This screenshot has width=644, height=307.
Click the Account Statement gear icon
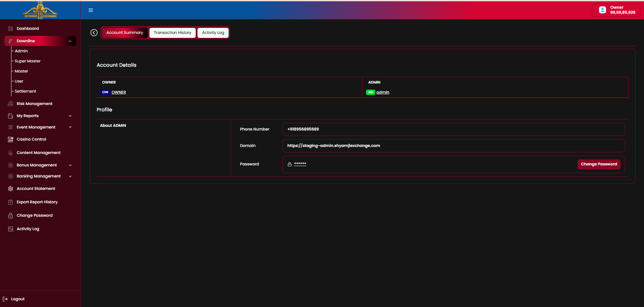10,189
